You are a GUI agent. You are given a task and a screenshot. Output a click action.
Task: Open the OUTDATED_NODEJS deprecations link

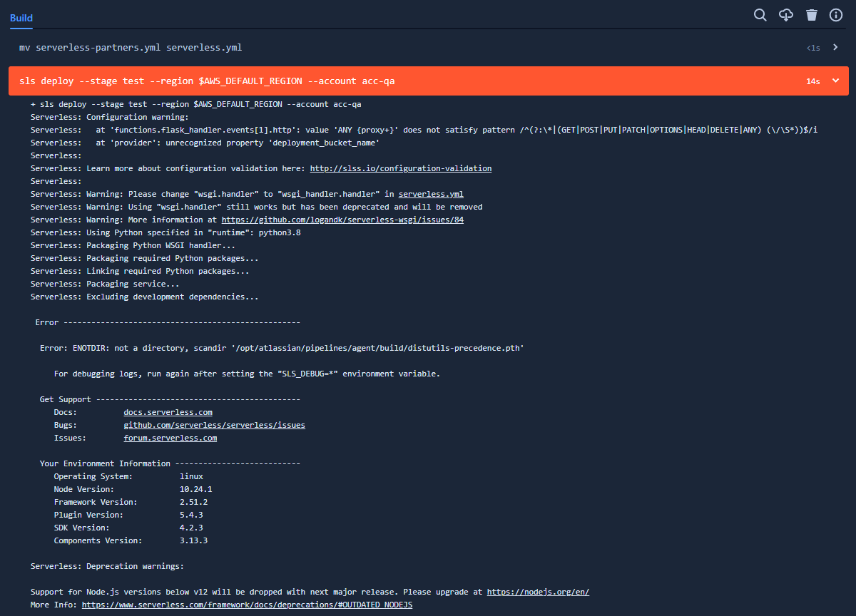point(248,604)
